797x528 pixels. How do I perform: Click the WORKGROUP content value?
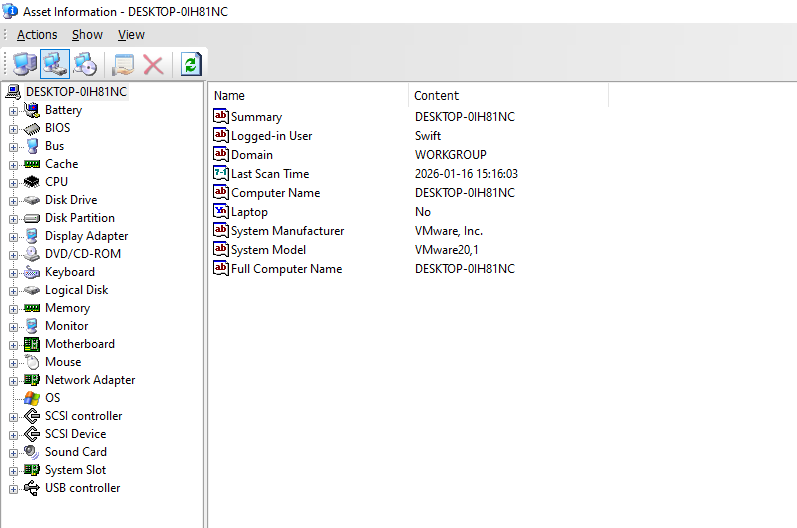tap(450, 154)
